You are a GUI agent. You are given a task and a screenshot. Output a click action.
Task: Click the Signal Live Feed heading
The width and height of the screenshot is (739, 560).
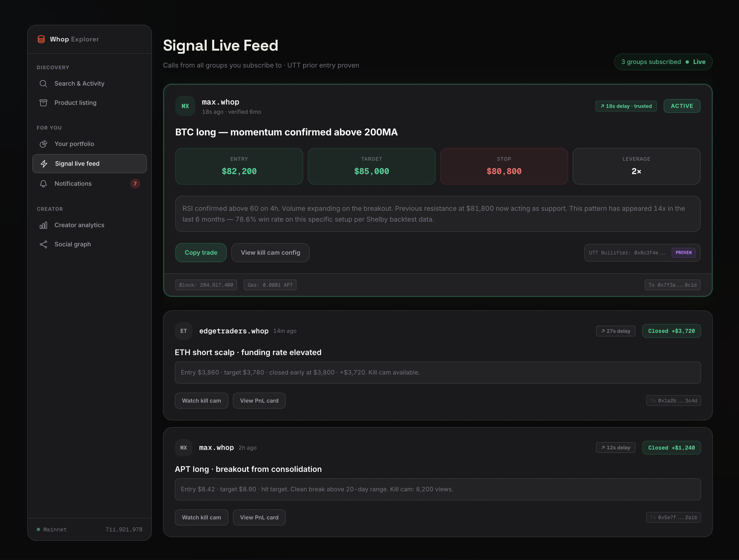pos(220,45)
